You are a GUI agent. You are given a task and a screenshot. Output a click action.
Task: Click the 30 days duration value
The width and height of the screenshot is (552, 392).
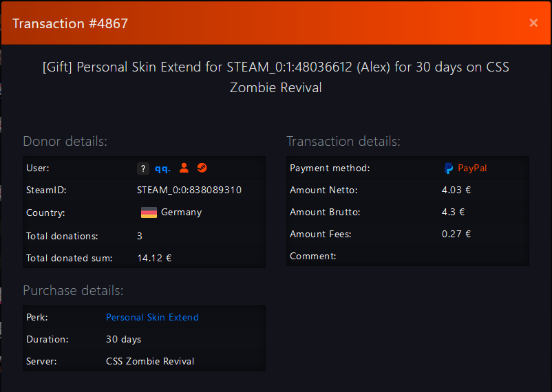tap(124, 339)
